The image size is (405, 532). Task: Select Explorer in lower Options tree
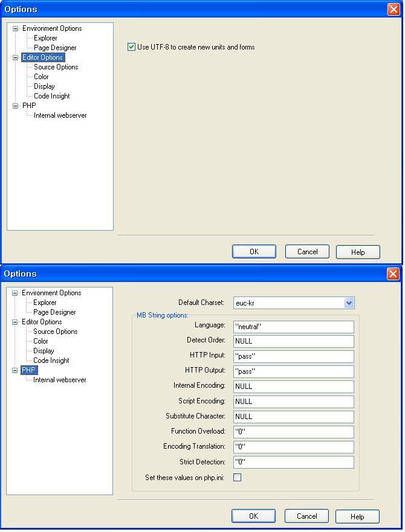pyautogui.click(x=45, y=303)
